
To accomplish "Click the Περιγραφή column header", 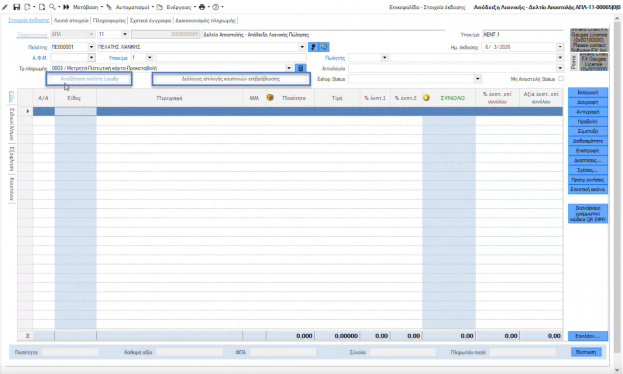I will [170, 98].
